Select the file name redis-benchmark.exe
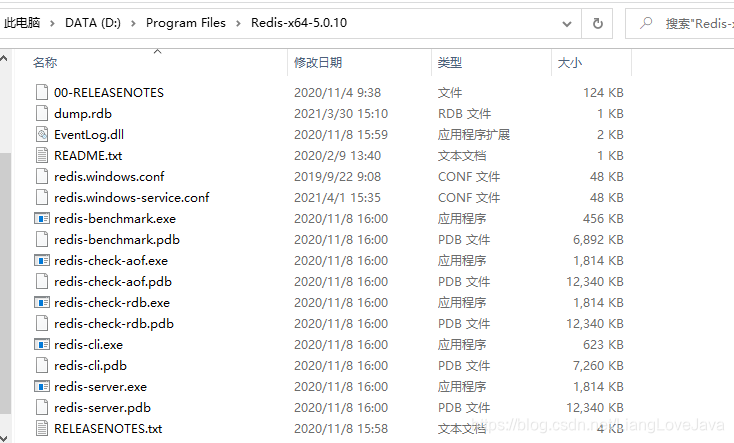734x443 pixels. coord(115,219)
